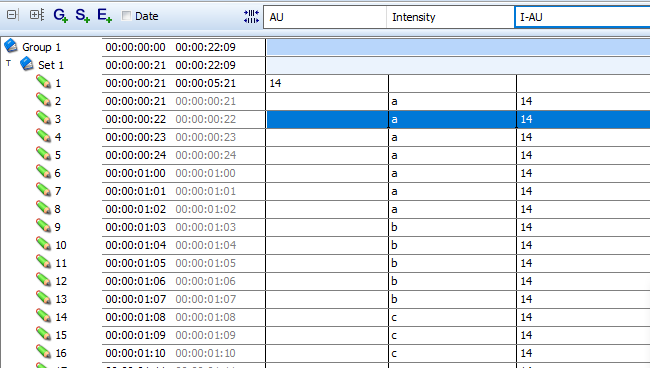Select the Intensity column header

point(450,17)
